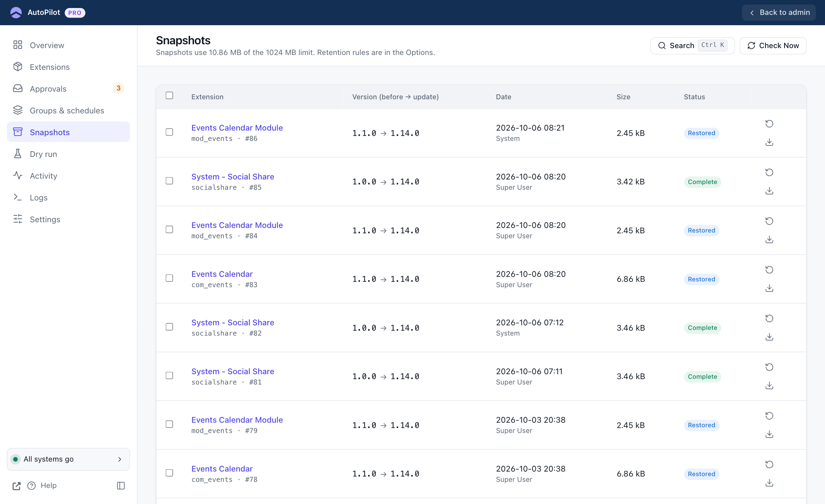This screenshot has width=825, height=504.
Task: Click the AutoPilot logo icon
Action: coord(16,13)
